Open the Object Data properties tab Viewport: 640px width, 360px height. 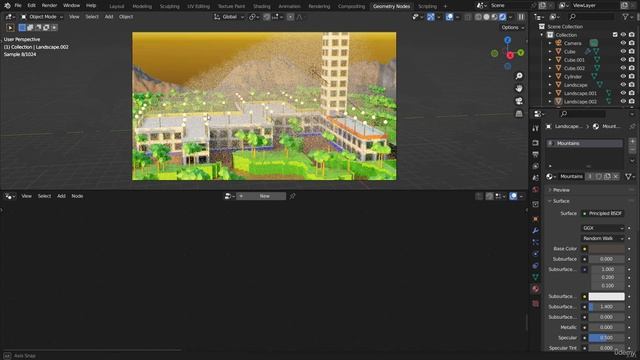(x=536, y=277)
